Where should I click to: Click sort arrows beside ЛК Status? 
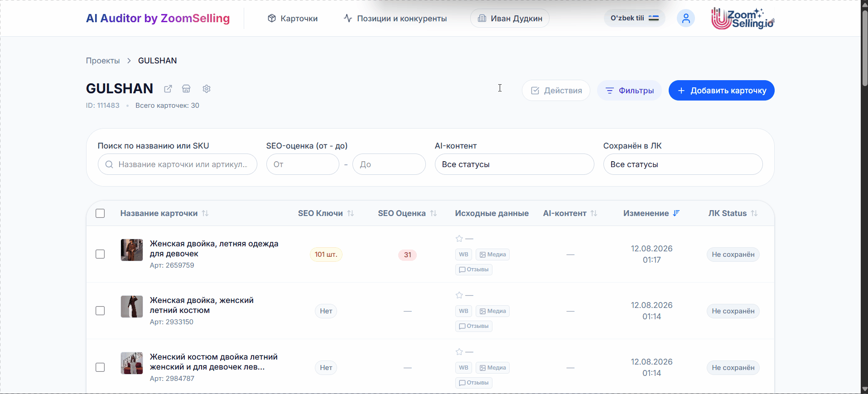coord(754,213)
